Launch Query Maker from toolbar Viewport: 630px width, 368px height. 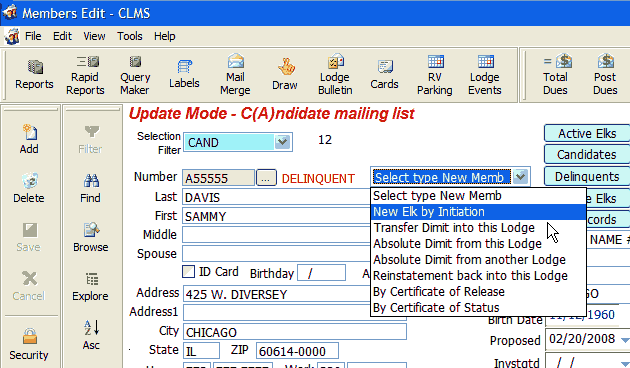tap(135, 75)
